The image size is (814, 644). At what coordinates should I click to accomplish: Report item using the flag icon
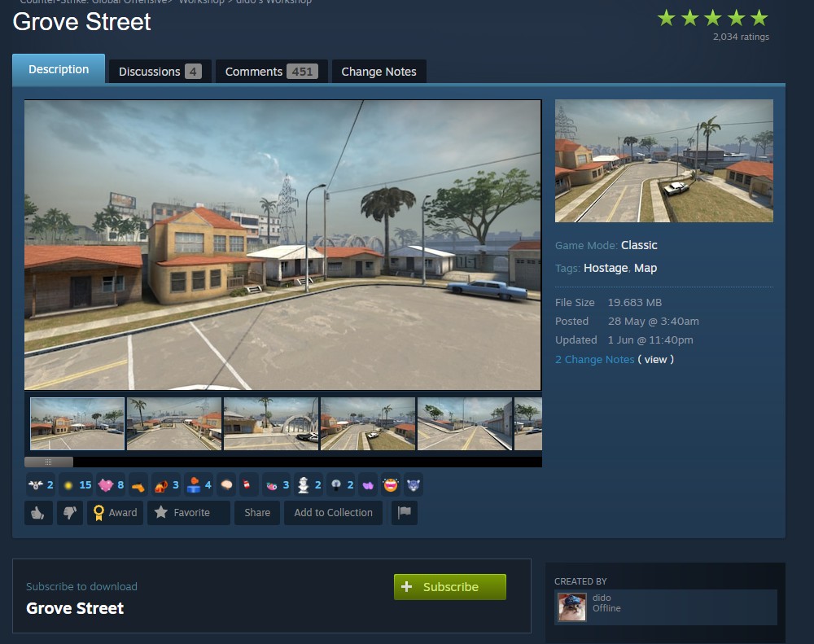pos(405,513)
